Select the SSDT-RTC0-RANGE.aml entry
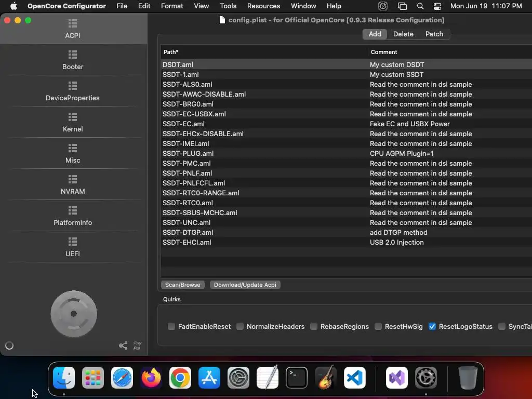The image size is (532, 399). (347, 193)
